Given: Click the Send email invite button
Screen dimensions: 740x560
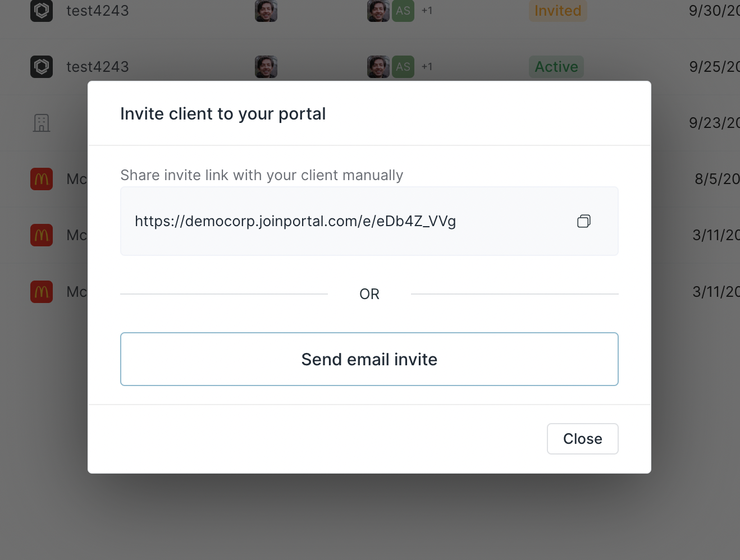Looking at the screenshot, I should tap(369, 359).
